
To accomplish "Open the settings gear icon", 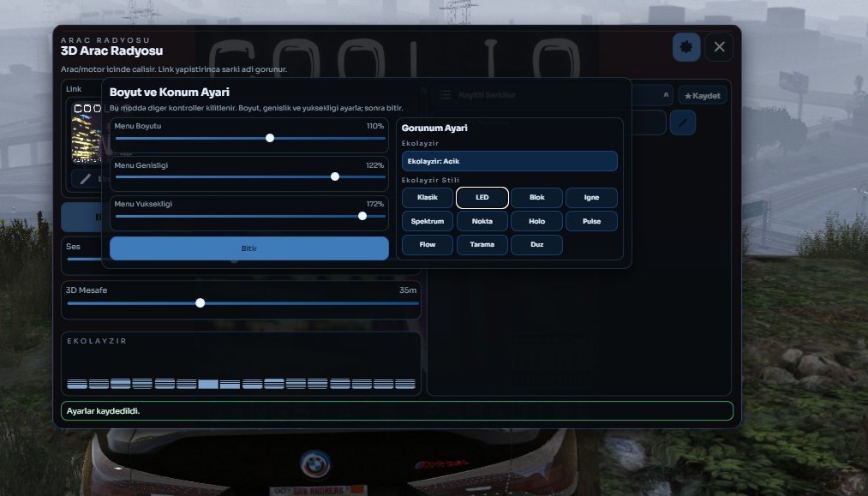I will tap(685, 47).
